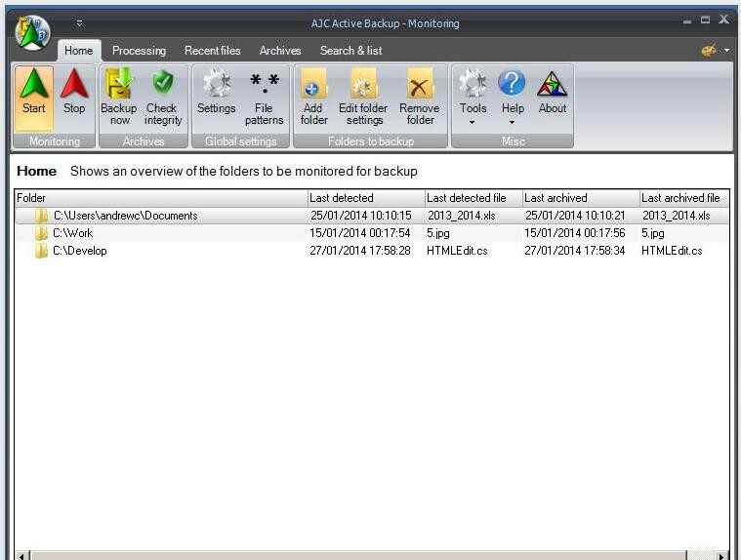Click the horizontal scrollbar right arrow
This screenshot has height=560, width=741.
[x=721, y=556]
